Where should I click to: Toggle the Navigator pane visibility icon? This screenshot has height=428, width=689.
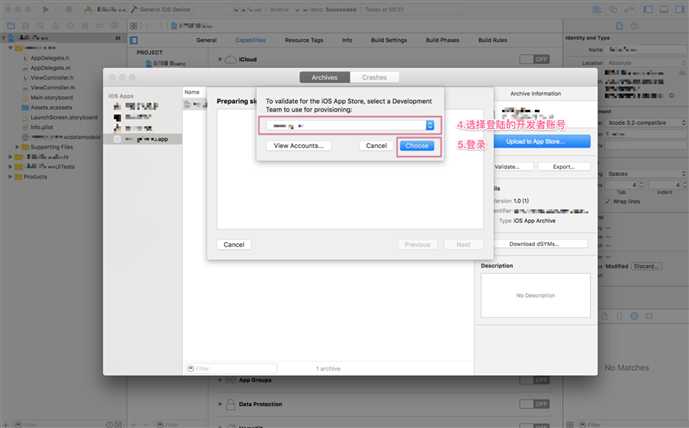(x=648, y=9)
